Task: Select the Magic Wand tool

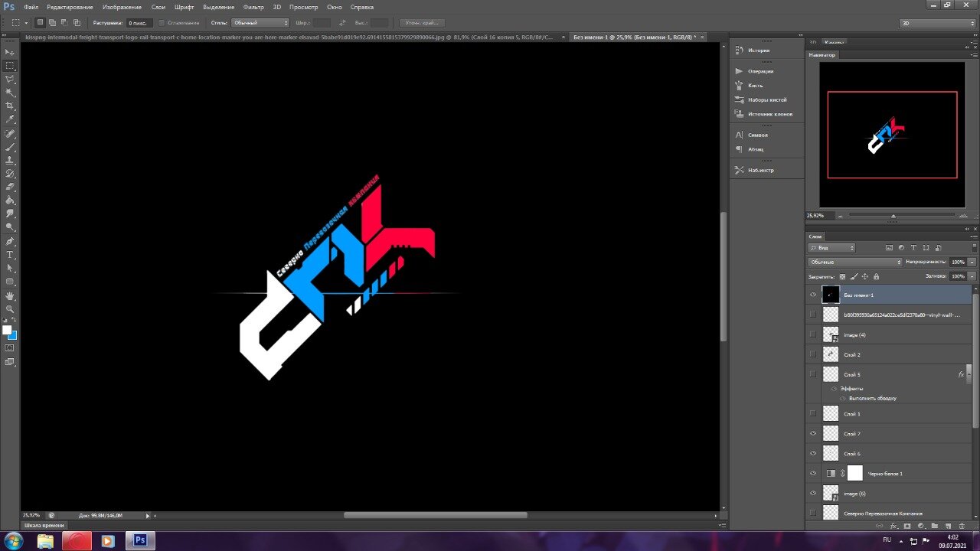Action: (x=10, y=93)
